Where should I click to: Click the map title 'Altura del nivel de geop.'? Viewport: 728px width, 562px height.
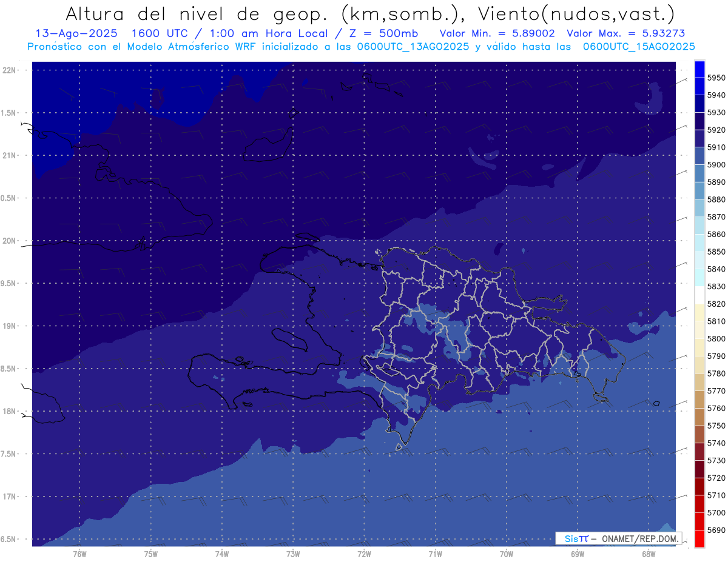[197, 14]
